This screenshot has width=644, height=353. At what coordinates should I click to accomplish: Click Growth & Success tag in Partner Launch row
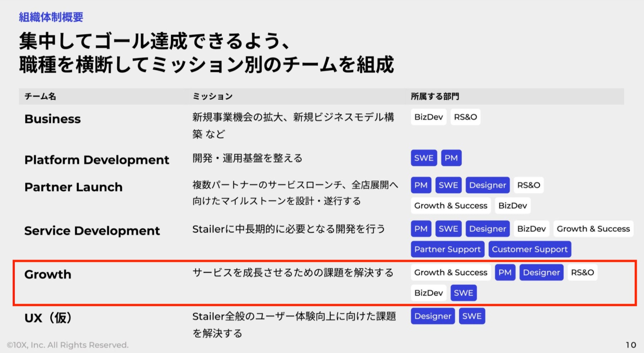pyautogui.click(x=451, y=205)
